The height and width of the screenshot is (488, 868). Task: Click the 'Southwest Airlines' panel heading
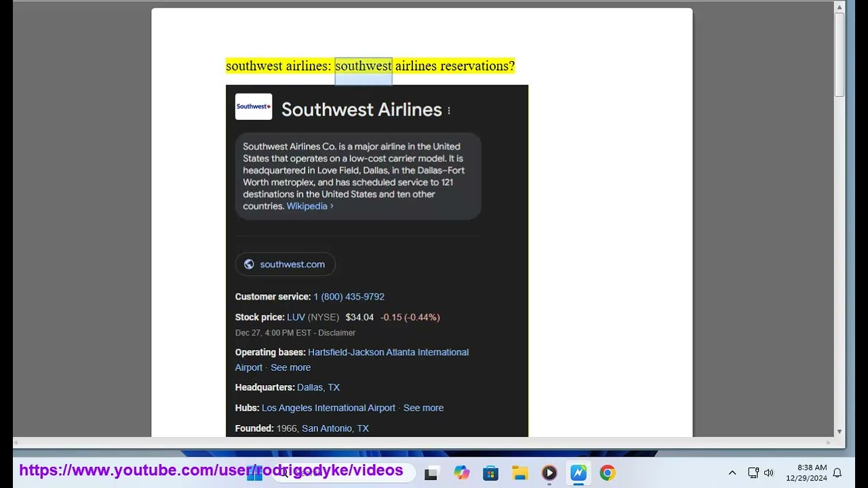[361, 110]
